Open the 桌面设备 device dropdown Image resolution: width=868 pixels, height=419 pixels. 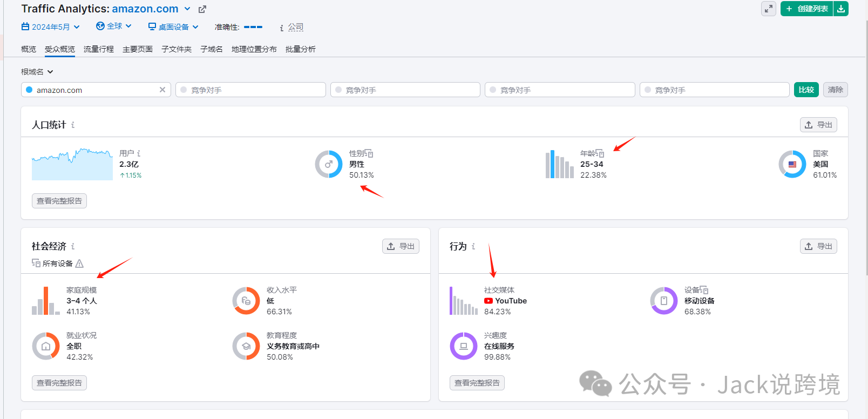pyautogui.click(x=174, y=26)
